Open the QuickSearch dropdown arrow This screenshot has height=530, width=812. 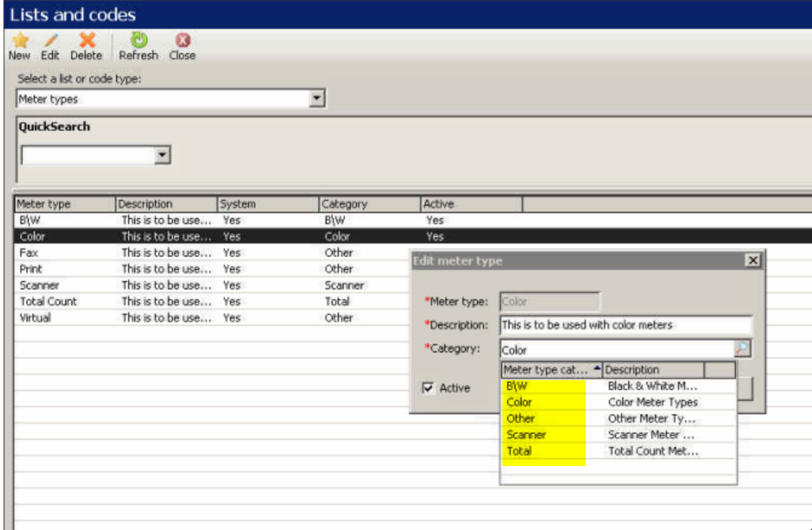click(x=162, y=155)
